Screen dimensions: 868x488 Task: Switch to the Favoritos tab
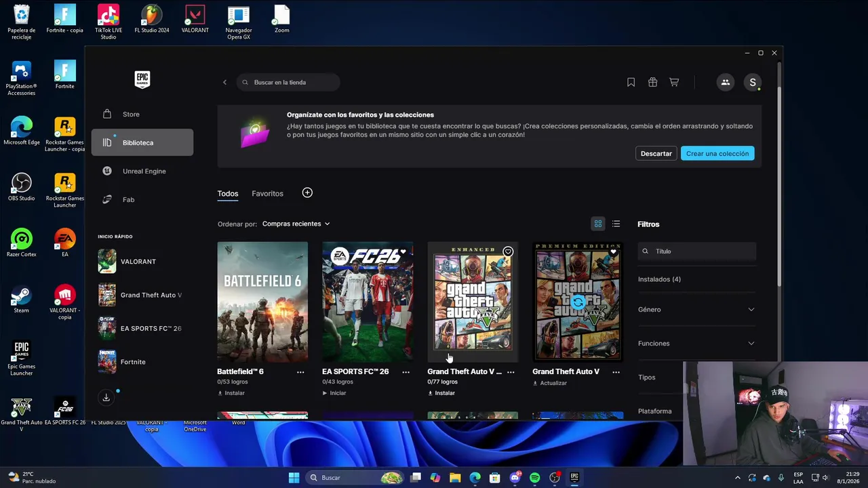267,194
